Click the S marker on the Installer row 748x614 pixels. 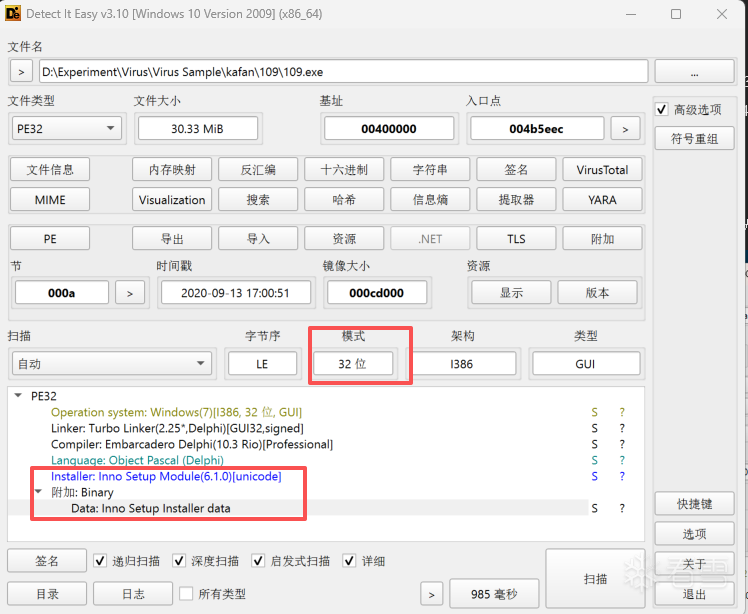click(594, 476)
